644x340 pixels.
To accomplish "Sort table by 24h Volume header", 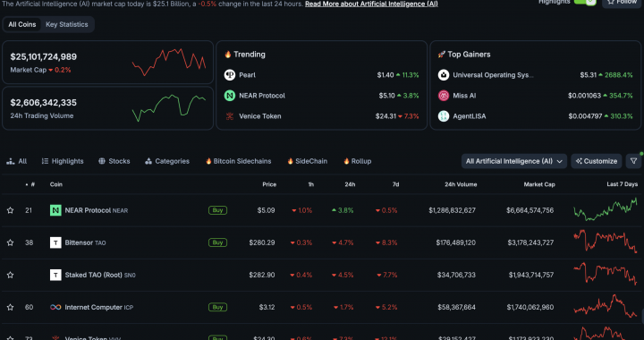I will coord(461,184).
